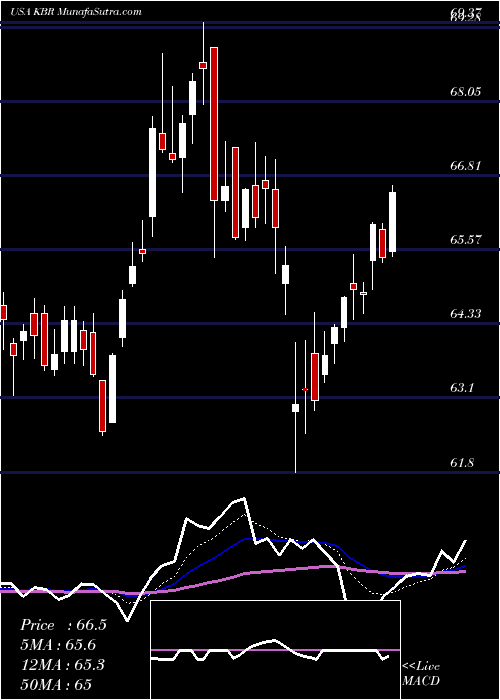Image resolution: width=500 pixels, height=700 pixels.
Task: Click the 66.81 price axis label
Action: [466, 166]
